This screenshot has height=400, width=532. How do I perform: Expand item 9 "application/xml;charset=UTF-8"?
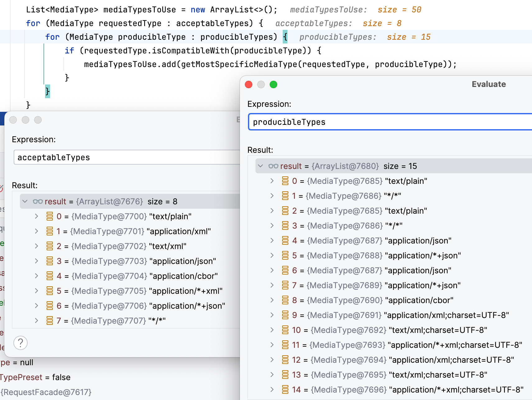coord(272,315)
